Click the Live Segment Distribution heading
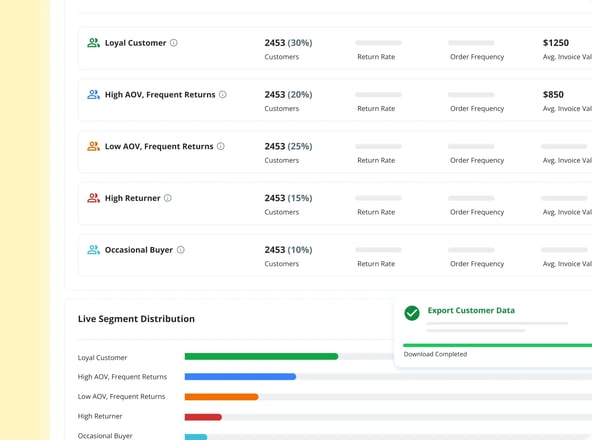This screenshot has width=592, height=440. click(136, 319)
